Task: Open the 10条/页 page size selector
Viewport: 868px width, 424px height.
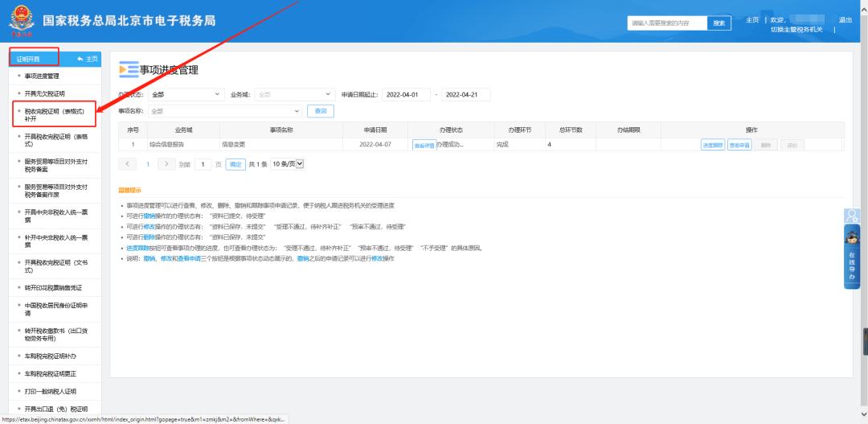Action: pyautogui.click(x=287, y=164)
